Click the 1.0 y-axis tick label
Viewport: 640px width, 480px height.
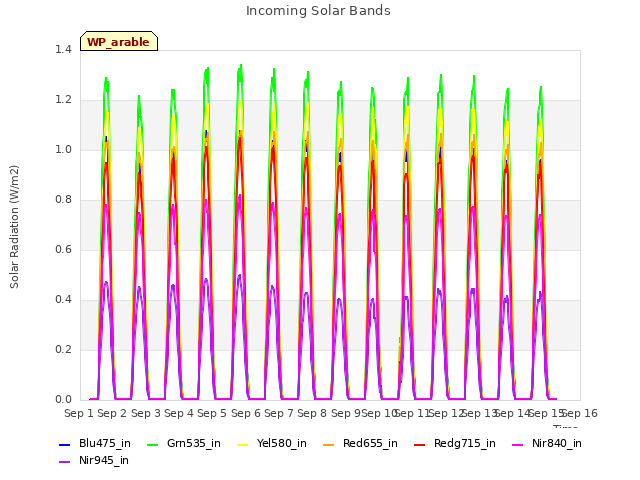click(x=63, y=149)
